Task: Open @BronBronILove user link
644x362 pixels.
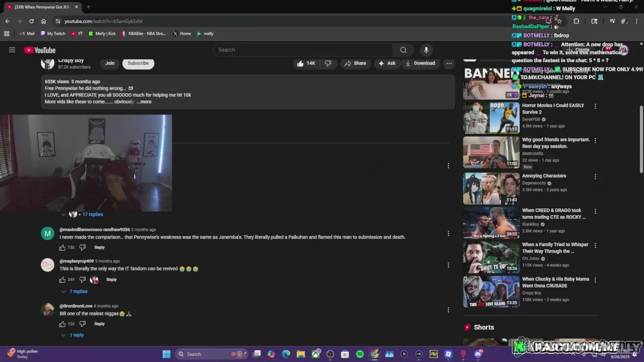Action: click(76, 306)
